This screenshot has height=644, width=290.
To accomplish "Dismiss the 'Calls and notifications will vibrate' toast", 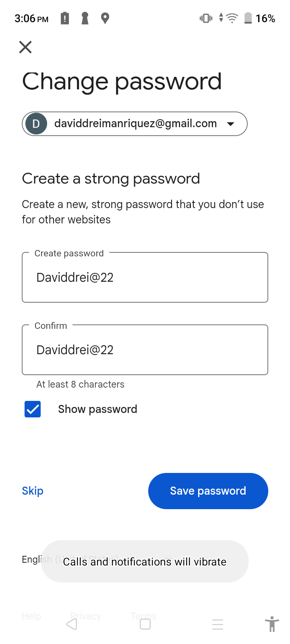I will 145,561.
